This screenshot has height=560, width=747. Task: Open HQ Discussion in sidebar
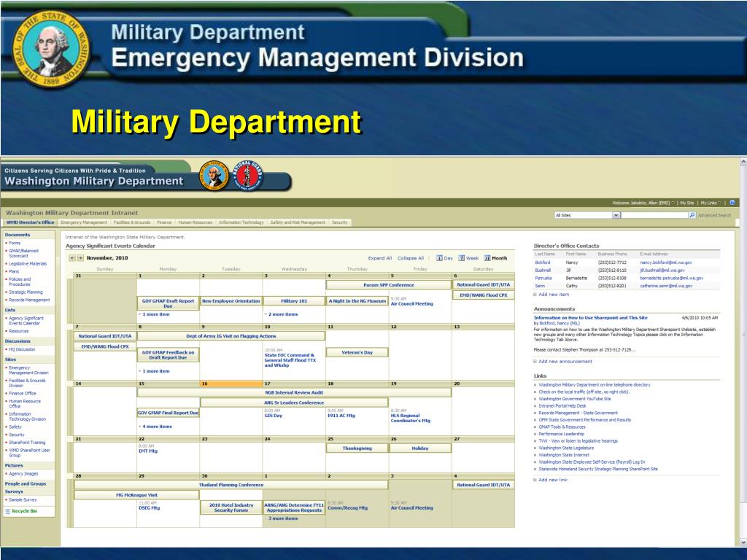22,349
